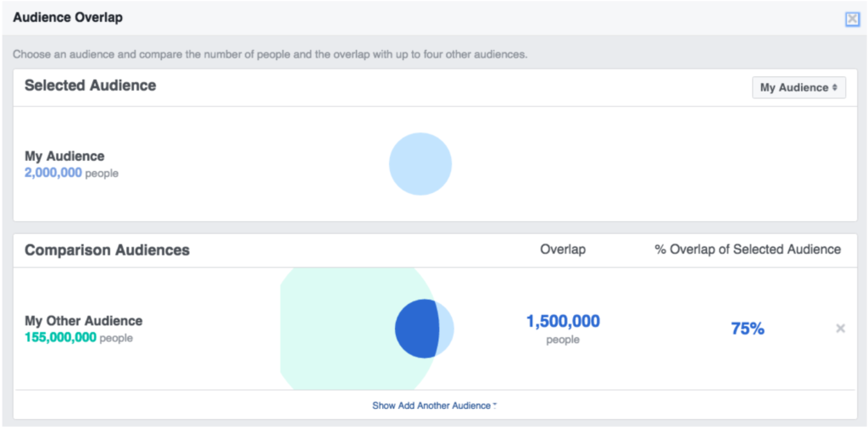Click the Comparison Audiences heading

[107, 250]
